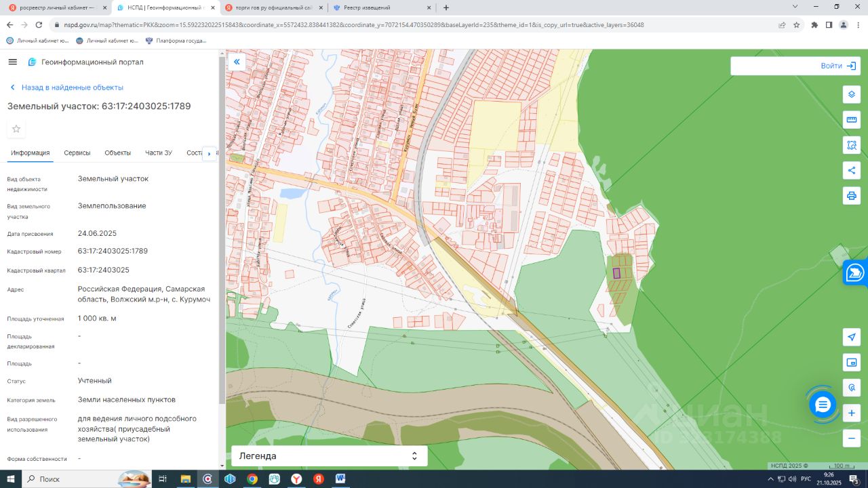Activate the area selection search tool
The image size is (868, 488).
[x=851, y=145]
